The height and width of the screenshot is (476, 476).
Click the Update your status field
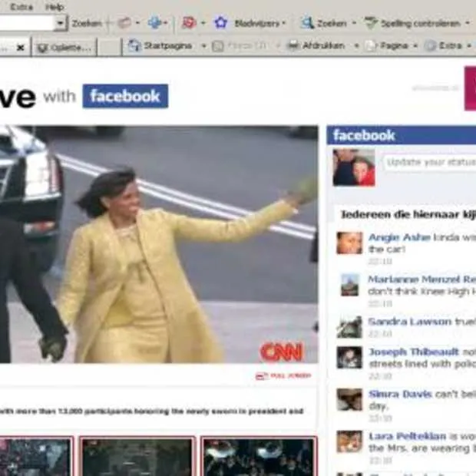click(429, 163)
